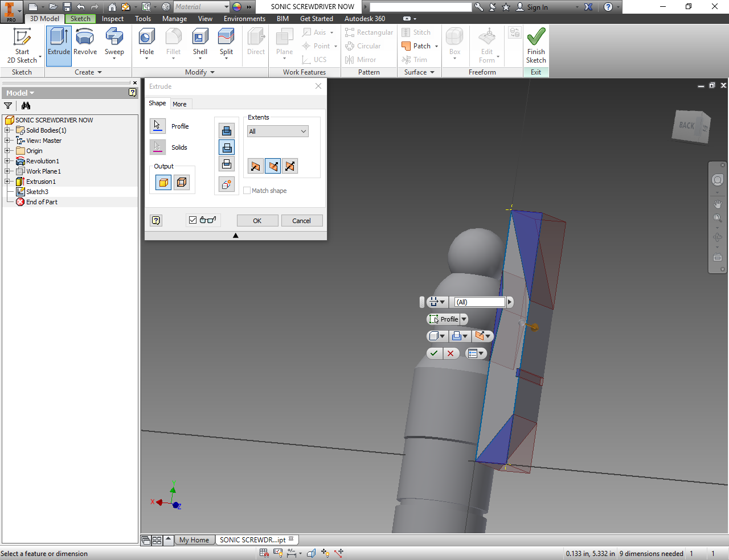The image size is (729, 560).
Task: Expand the Extrusion1 feature node
Action: (x=7, y=182)
